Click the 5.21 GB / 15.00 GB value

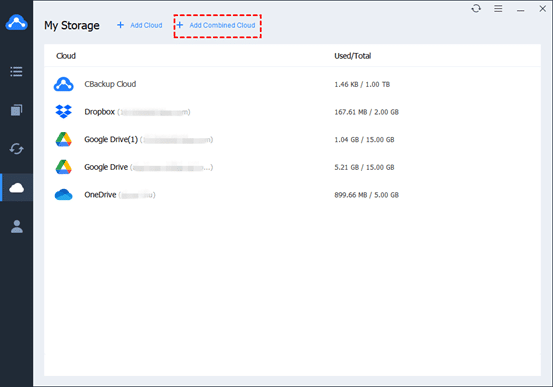(x=364, y=167)
